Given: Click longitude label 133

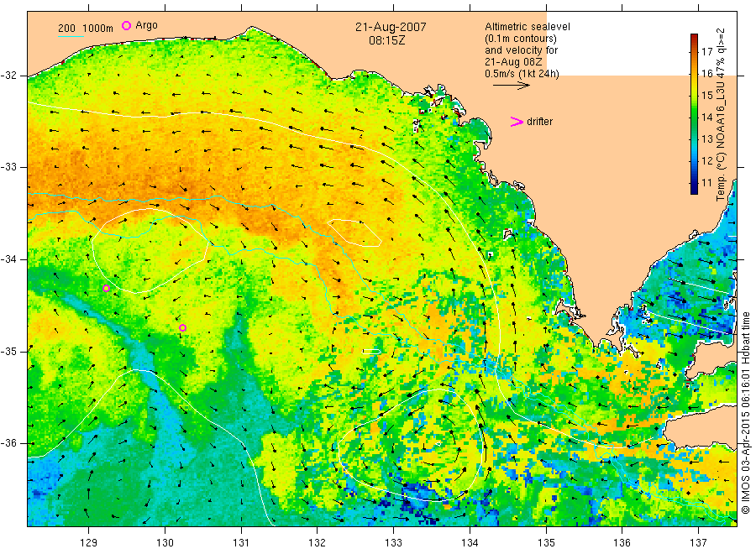Looking at the screenshot, I should (393, 543).
